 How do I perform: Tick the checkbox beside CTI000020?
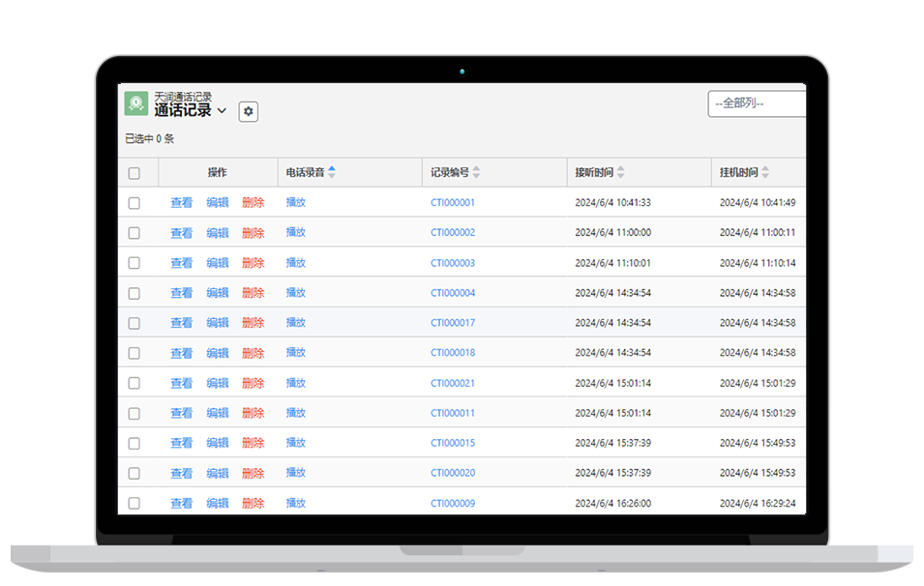tap(134, 474)
